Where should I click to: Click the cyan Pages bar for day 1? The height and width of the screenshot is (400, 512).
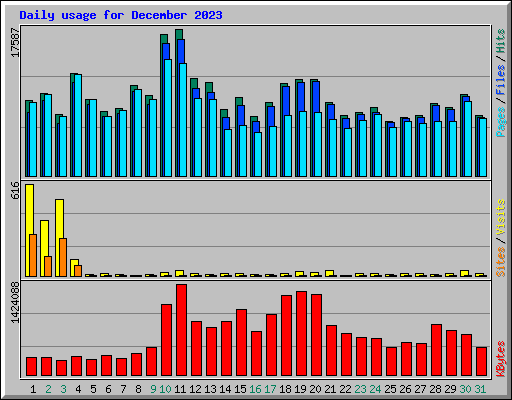click(33, 139)
